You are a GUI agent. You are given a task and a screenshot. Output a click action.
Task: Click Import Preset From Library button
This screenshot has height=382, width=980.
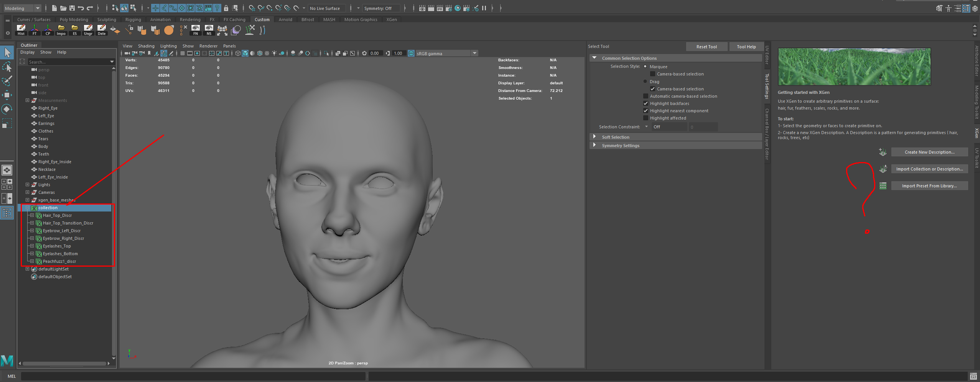929,186
